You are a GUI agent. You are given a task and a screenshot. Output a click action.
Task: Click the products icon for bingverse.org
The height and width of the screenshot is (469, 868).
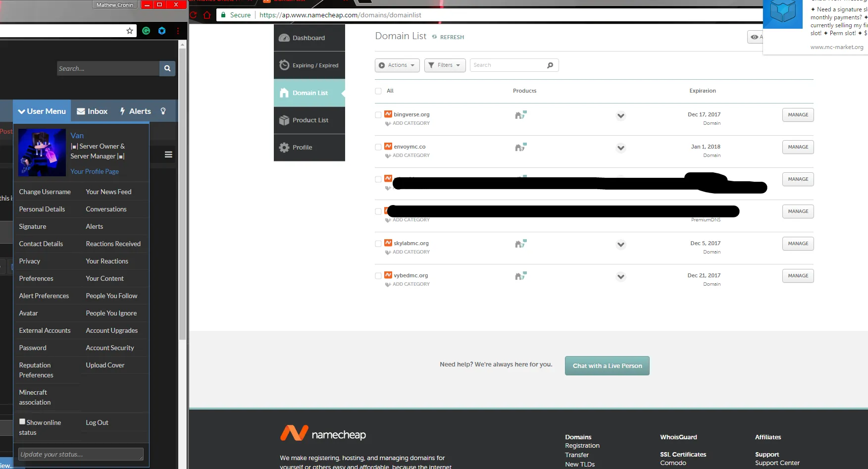click(520, 115)
